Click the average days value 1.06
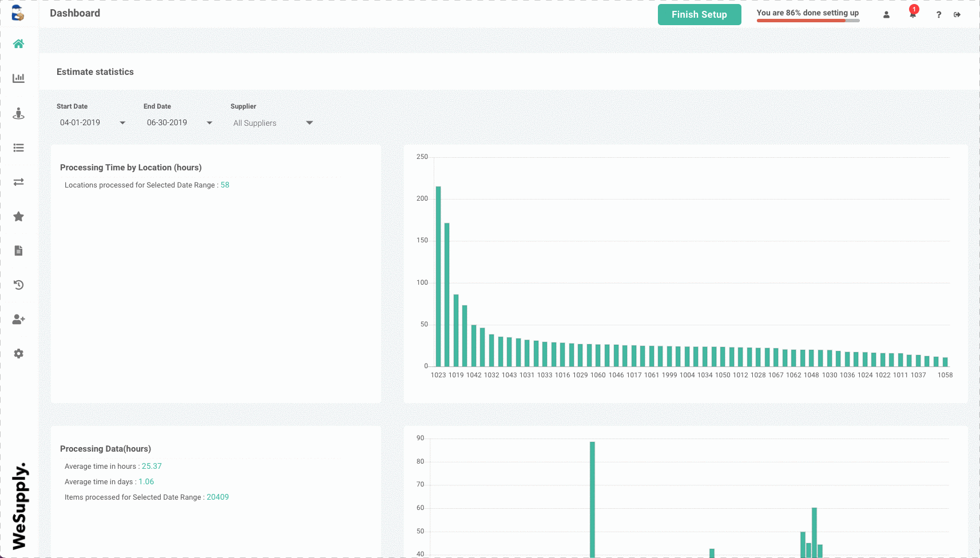Viewport: 980px width, 558px height. tap(146, 481)
